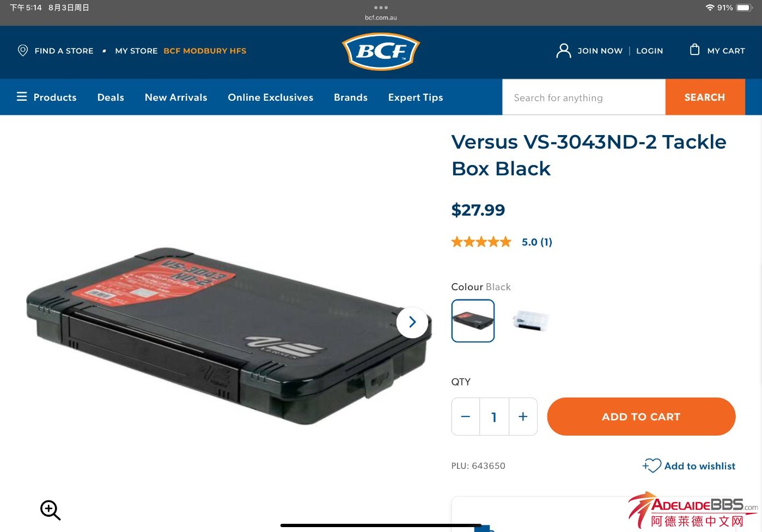Image resolution: width=762 pixels, height=532 pixels.
Task: Open the Brands menu item
Action: [351, 97]
